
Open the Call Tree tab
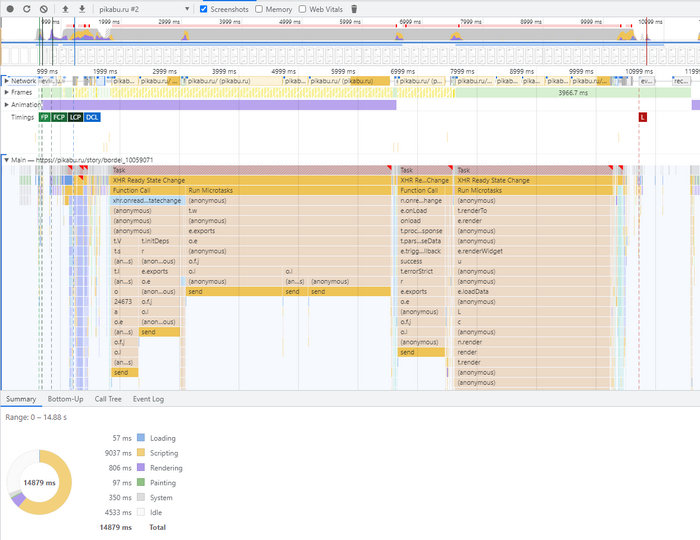tap(108, 399)
